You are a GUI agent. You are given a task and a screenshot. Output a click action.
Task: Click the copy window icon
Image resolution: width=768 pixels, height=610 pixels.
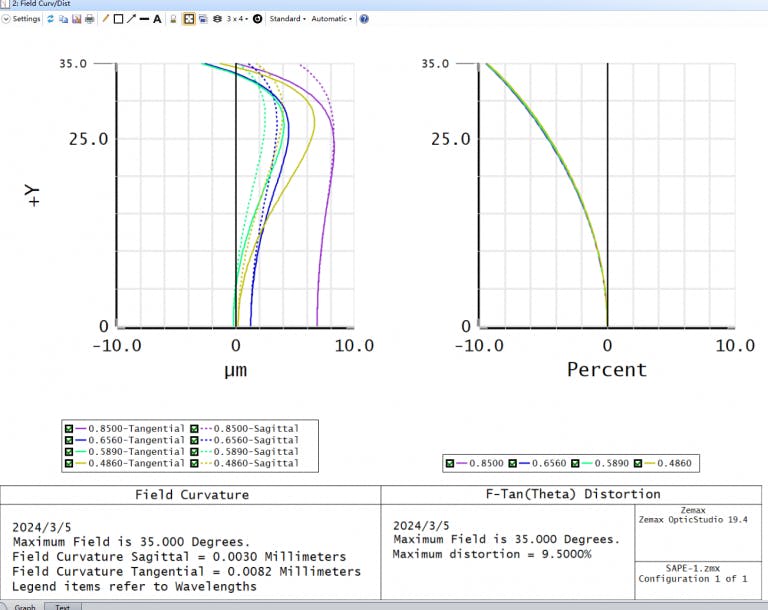64,19
